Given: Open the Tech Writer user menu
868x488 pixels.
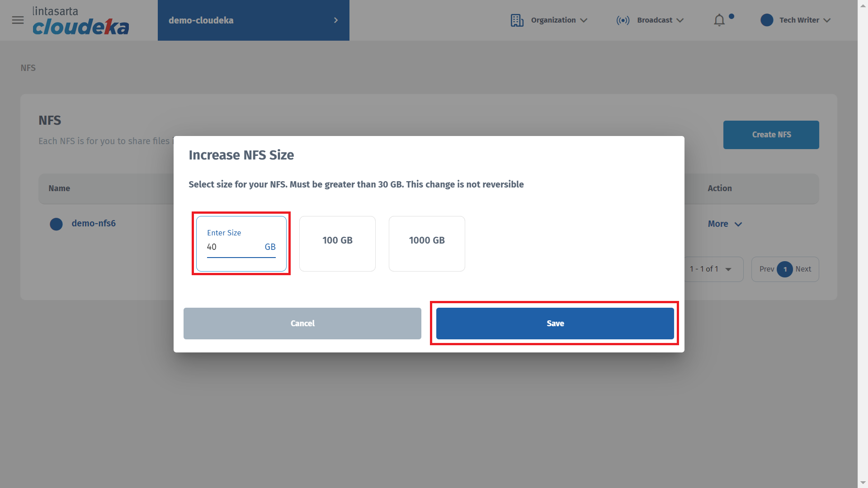Looking at the screenshot, I should point(805,20).
